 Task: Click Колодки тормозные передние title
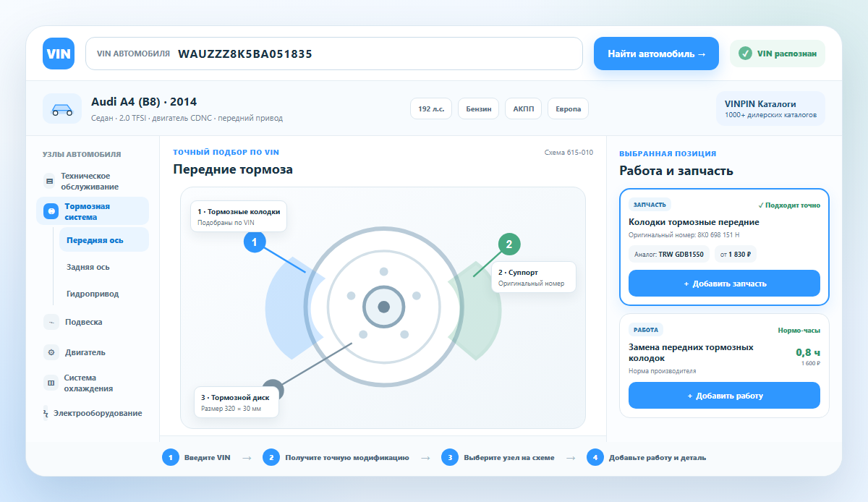pos(694,222)
